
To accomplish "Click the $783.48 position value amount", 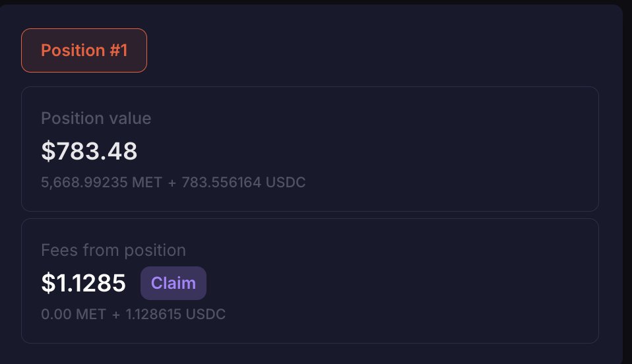I will 89,152.
